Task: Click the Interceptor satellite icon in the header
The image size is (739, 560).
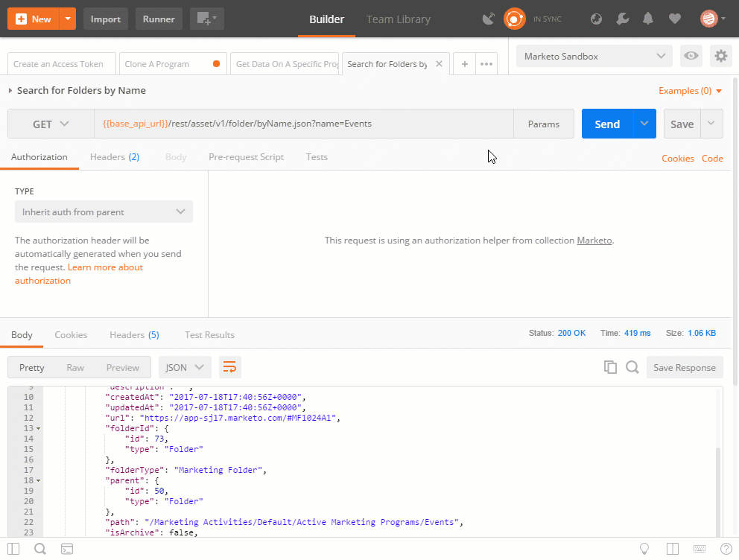Action: pos(488,18)
